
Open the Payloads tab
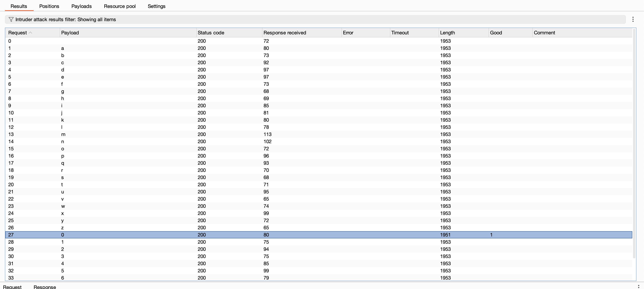tap(81, 6)
